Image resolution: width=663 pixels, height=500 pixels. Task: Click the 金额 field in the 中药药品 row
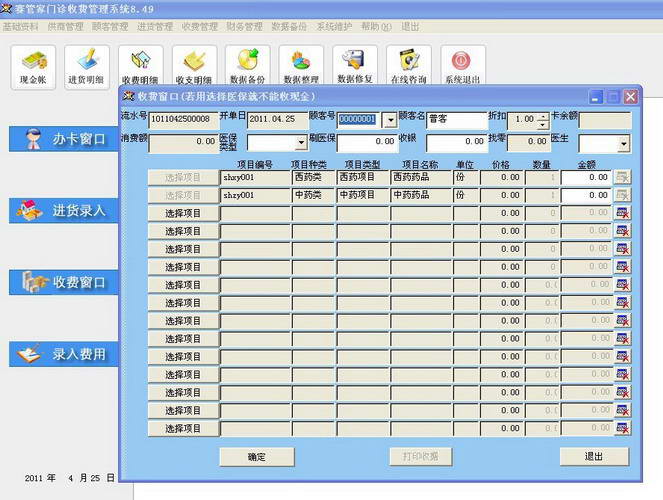(x=586, y=195)
